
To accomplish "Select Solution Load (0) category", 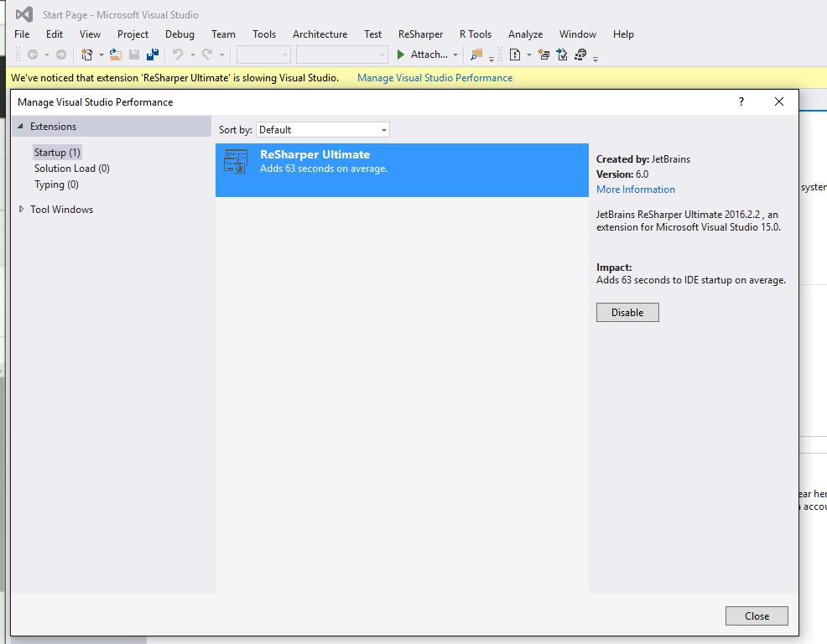I will (71, 169).
